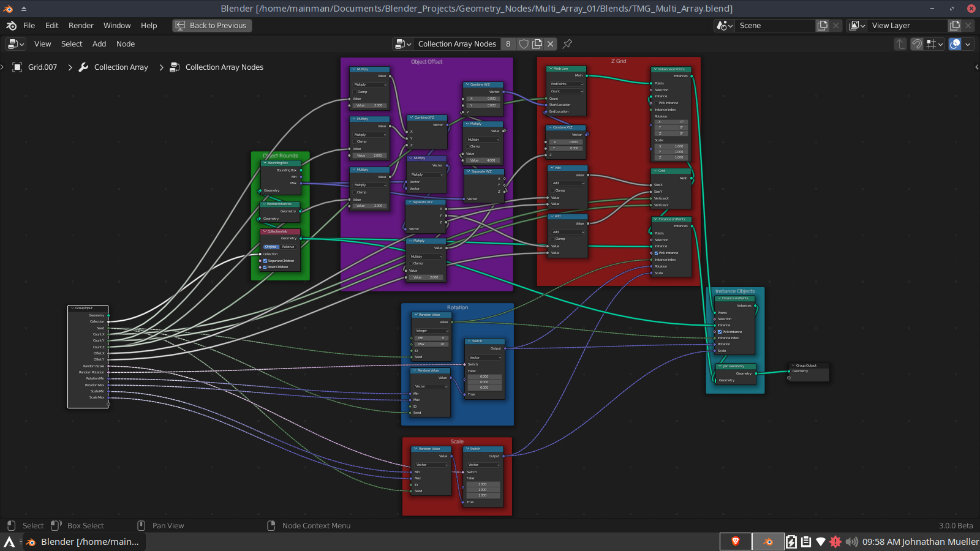Viewport: 980px width, 551px height.
Task: Open the snapping options dropdown arrow
Action: [940, 43]
